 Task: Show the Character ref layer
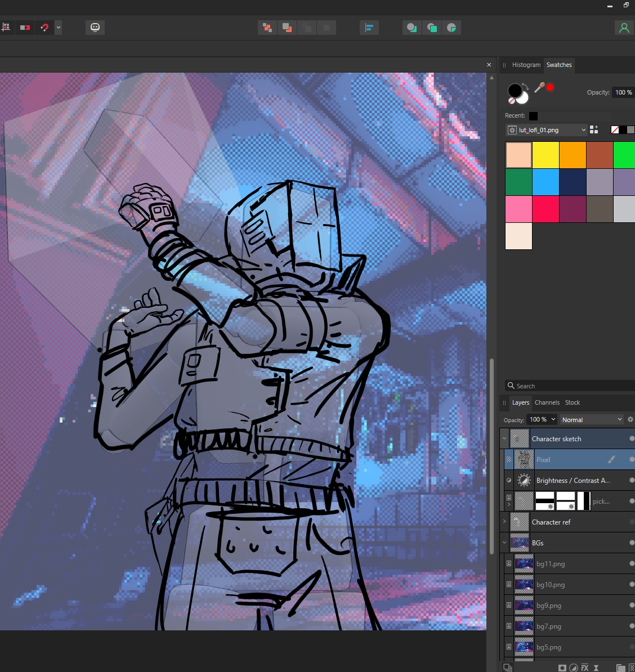[x=632, y=522]
